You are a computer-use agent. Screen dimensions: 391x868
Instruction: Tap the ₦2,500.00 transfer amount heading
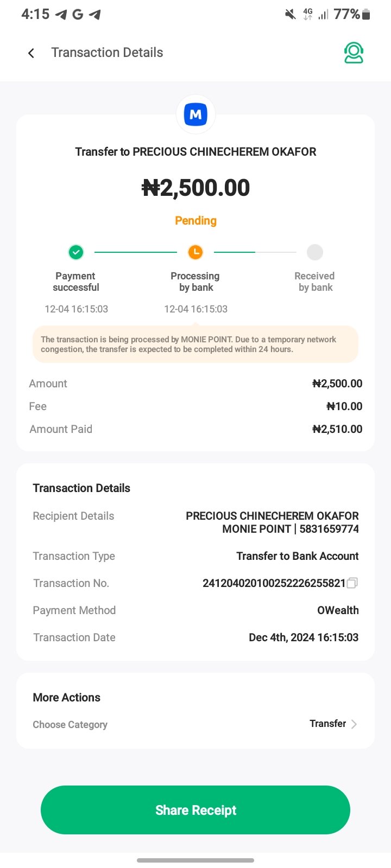tap(195, 188)
